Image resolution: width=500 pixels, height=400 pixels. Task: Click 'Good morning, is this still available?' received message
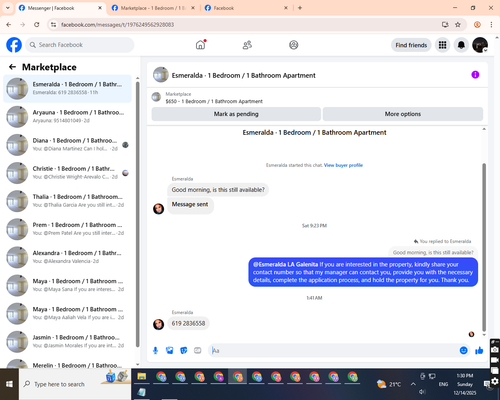tap(218, 190)
